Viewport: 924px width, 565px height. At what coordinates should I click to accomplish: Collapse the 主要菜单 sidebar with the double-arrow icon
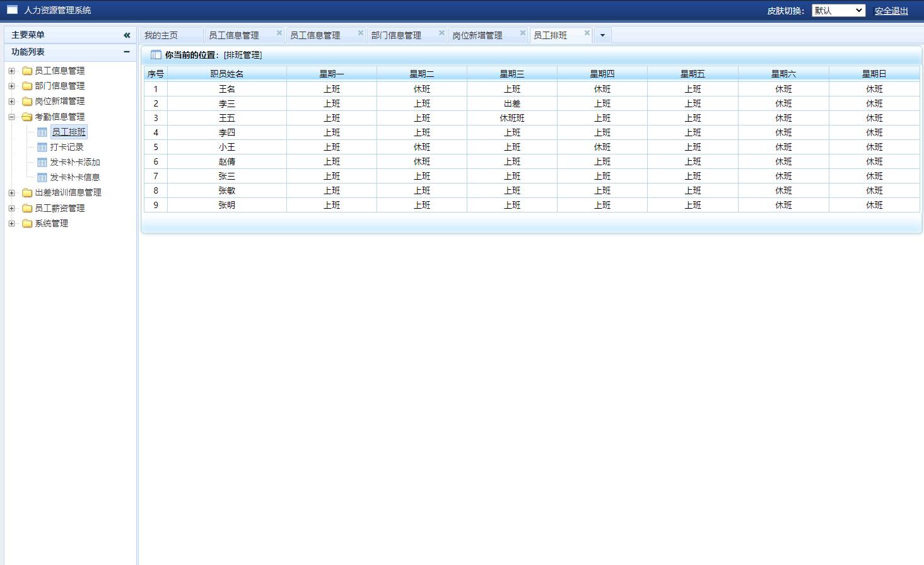pos(127,35)
